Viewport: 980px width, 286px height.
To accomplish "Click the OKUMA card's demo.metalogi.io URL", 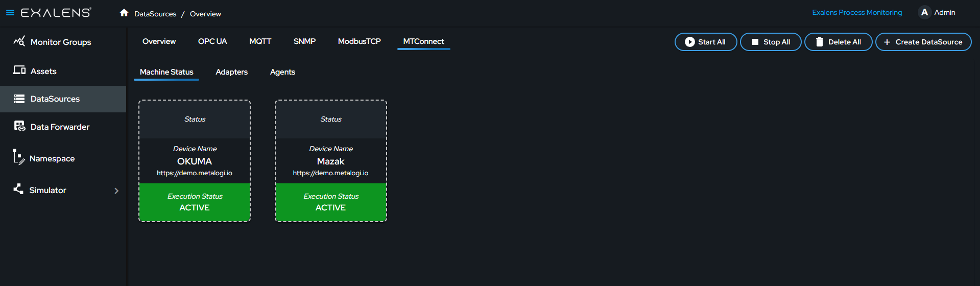I will [195, 173].
